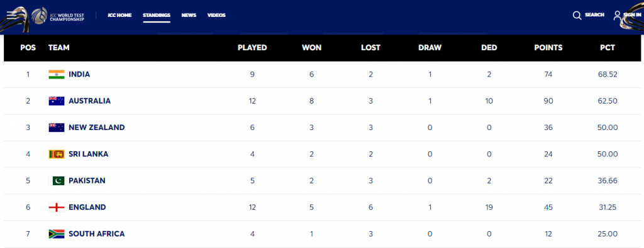Click the sign in user icon
This screenshot has width=644, height=248.
click(x=617, y=15)
